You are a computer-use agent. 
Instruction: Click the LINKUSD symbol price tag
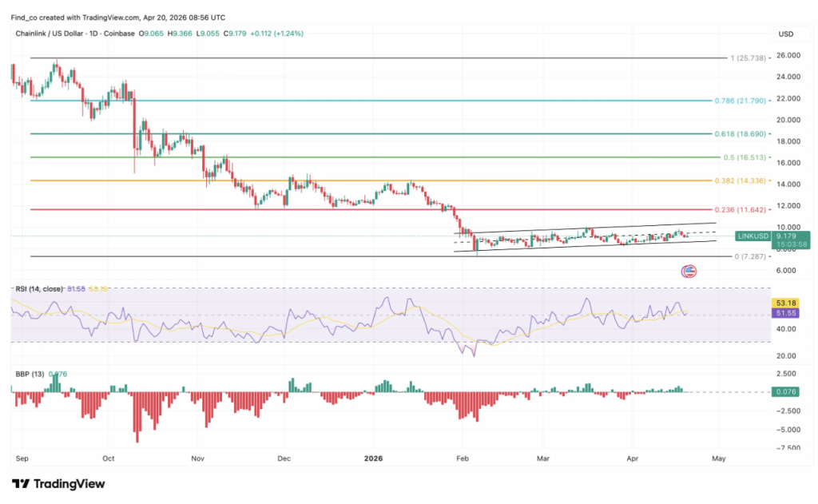tap(753, 236)
